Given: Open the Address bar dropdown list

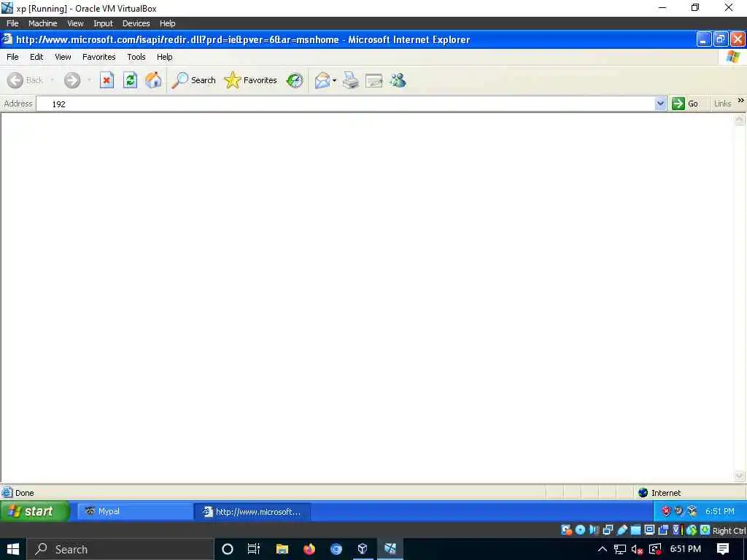Looking at the screenshot, I should tap(660, 104).
